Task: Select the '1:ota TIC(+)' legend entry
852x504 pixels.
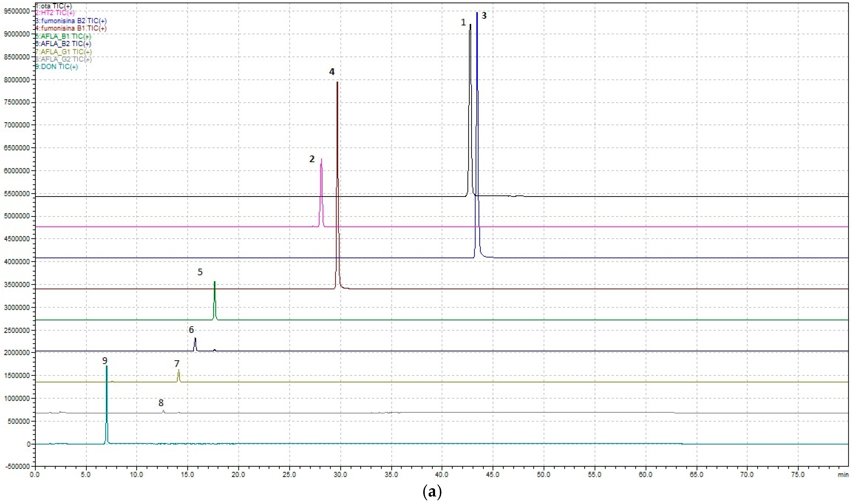Action: coord(54,6)
